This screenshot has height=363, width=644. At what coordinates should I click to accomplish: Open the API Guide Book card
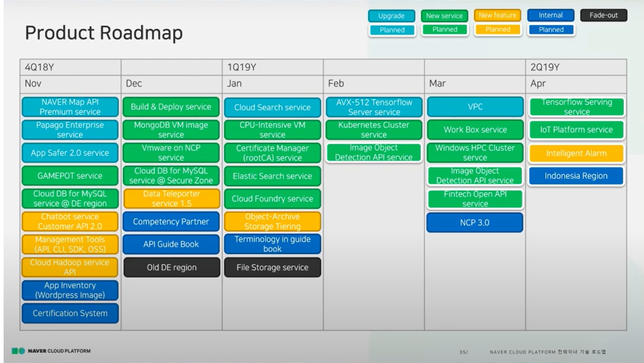pos(171,244)
